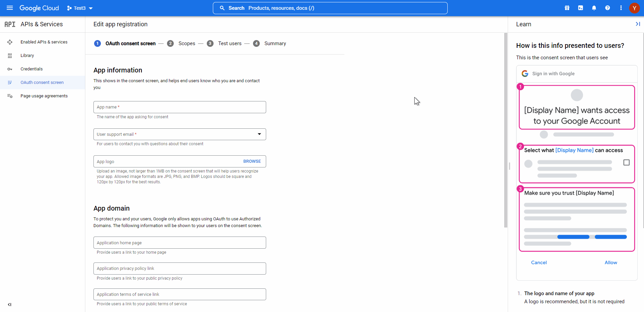Activate Cloud Shell terminal icon
Screen dimensions: 644x312
pos(581,8)
